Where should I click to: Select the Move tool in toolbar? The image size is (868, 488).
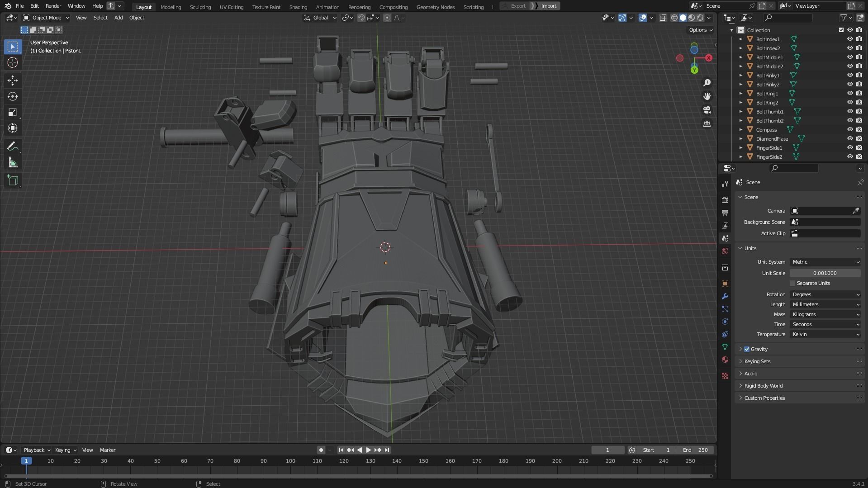[x=13, y=81]
